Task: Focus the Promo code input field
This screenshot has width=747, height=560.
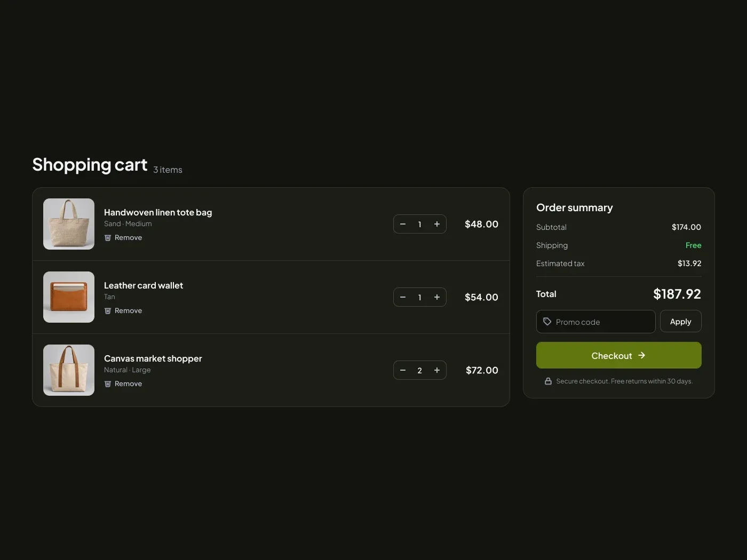Action: coord(596,322)
